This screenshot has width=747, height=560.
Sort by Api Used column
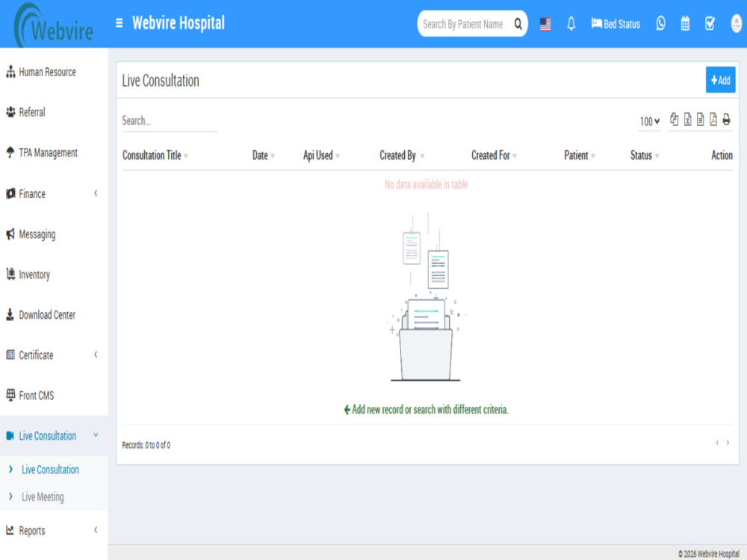point(321,155)
